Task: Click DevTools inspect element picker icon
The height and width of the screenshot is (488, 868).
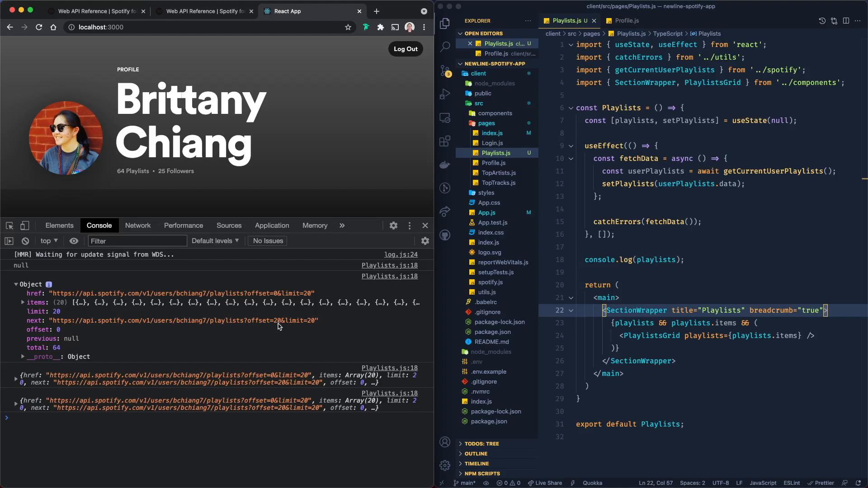Action: tap(9, 225)
